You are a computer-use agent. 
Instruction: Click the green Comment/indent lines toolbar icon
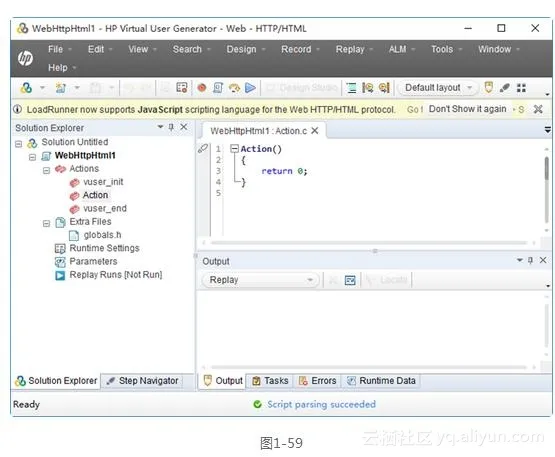pos(351,87)
